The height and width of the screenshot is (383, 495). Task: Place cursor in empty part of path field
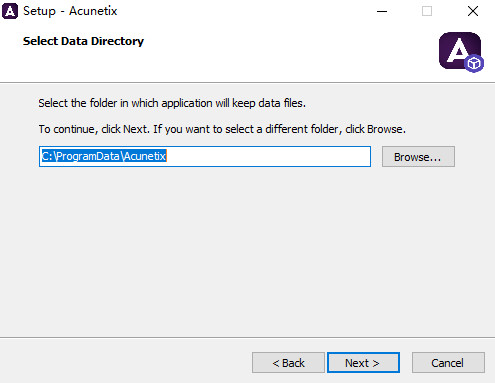point(268,156)
